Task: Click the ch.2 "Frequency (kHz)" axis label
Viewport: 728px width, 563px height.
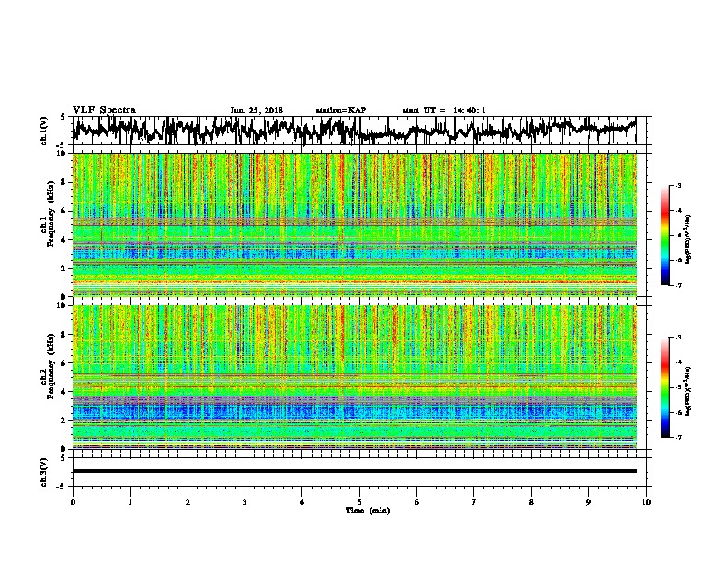Action: pos(51,366)
